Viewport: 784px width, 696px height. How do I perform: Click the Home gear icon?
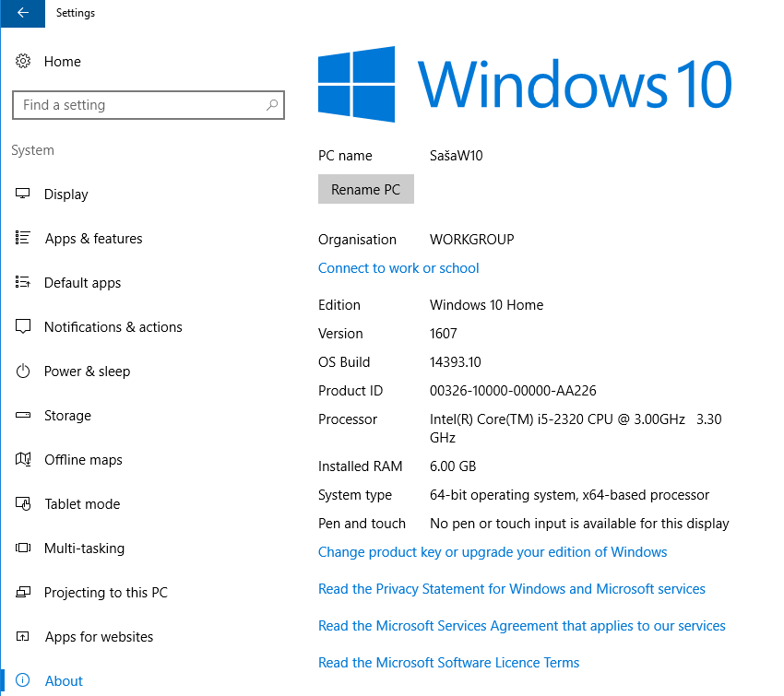pyautogui.click(x=23, y=62)
